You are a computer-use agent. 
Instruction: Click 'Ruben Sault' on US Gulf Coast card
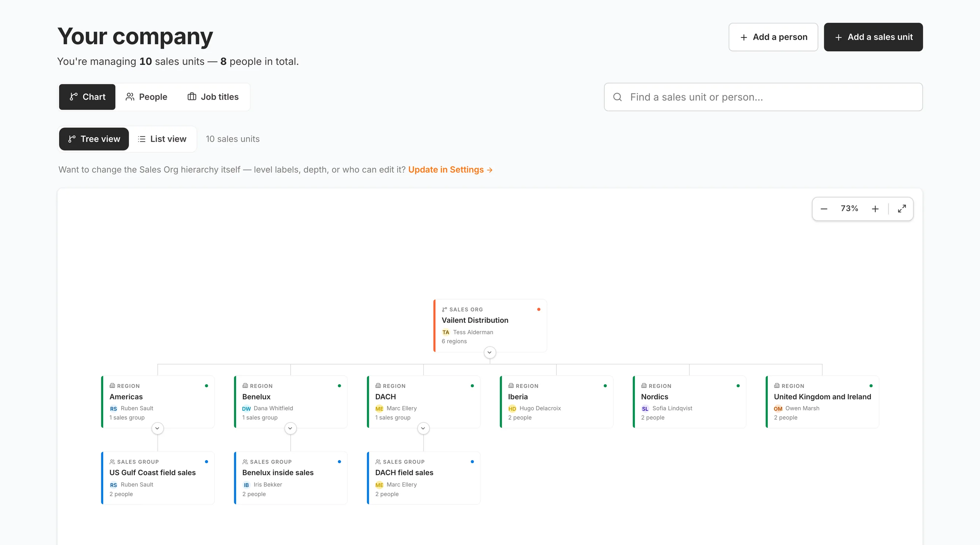pyautogui.click(x=137, y=485)
